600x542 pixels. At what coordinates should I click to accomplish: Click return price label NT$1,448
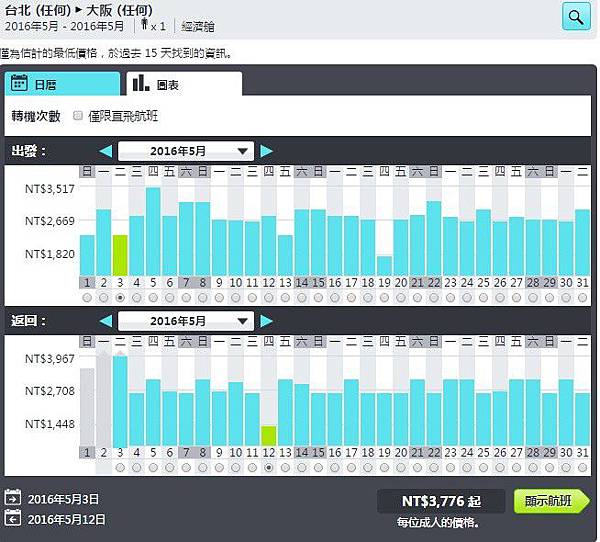pos(50,424)
